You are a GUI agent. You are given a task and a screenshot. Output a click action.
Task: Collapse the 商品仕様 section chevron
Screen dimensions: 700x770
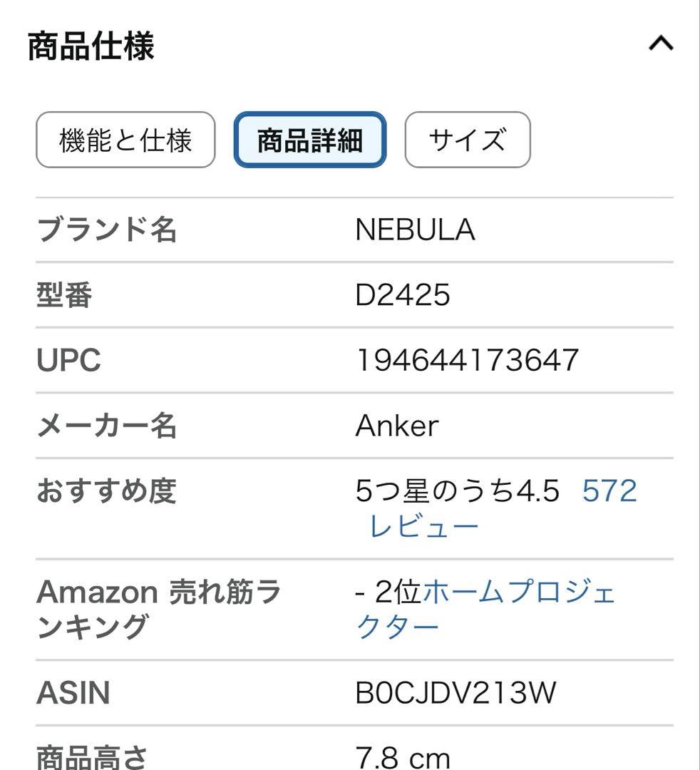pos(660,44)
